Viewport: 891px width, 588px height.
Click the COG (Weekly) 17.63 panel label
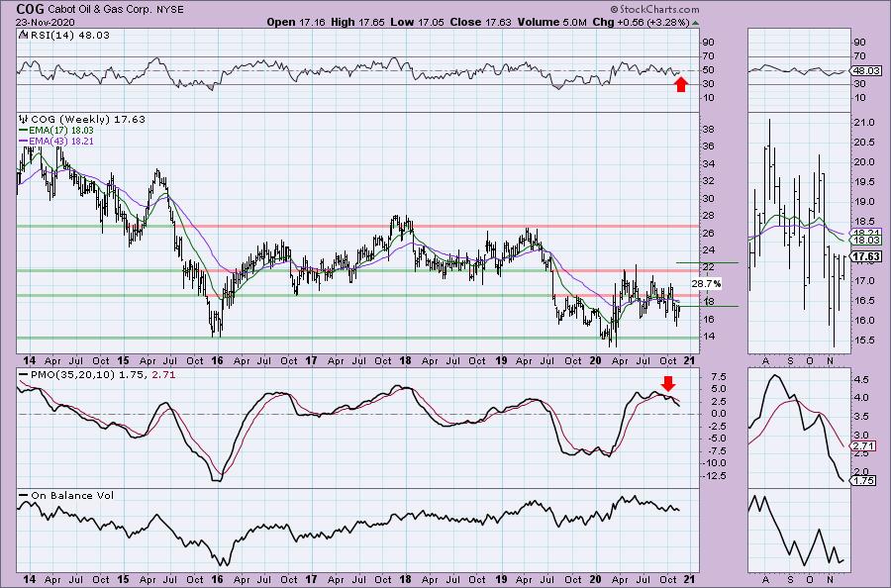point(88,120)
